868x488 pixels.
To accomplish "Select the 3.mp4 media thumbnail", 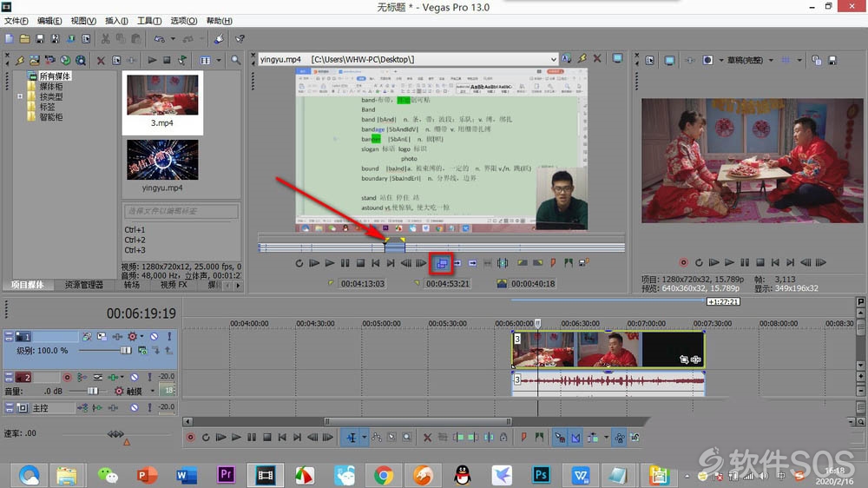I will click(162, 102).
